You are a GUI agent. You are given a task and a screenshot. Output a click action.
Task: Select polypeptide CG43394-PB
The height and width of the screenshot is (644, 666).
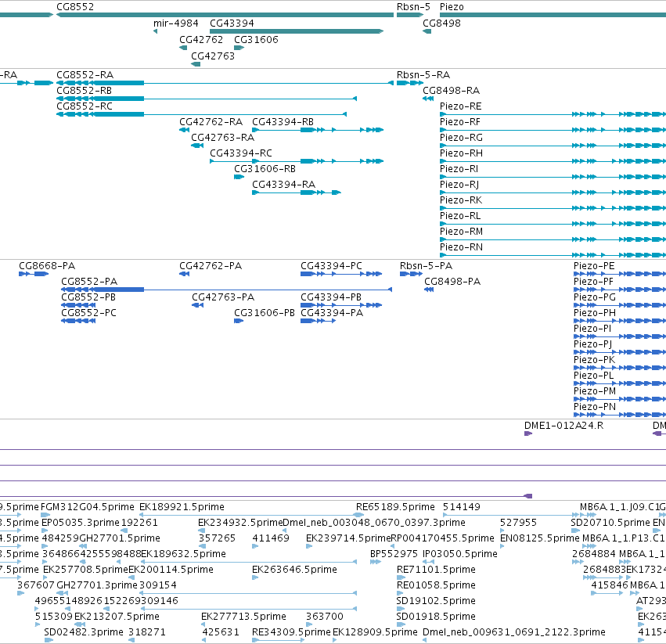(331, 297)
